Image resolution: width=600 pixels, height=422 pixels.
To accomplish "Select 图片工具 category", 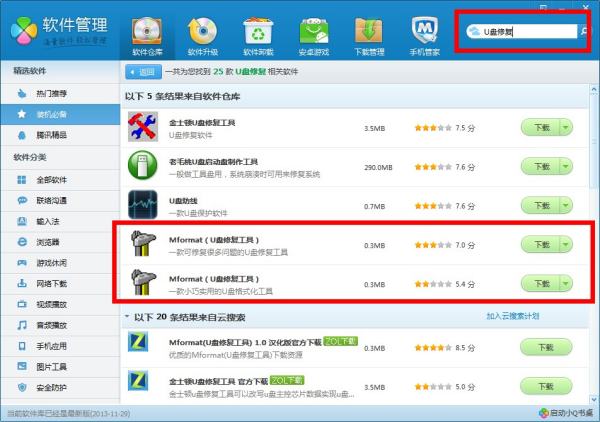I will [60, 367].
